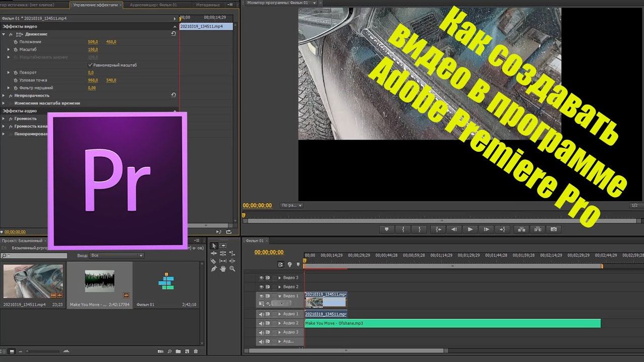Open the Аудиомикшер: Фильм 01 tab

pyautogui.click(x=153, y=5)
